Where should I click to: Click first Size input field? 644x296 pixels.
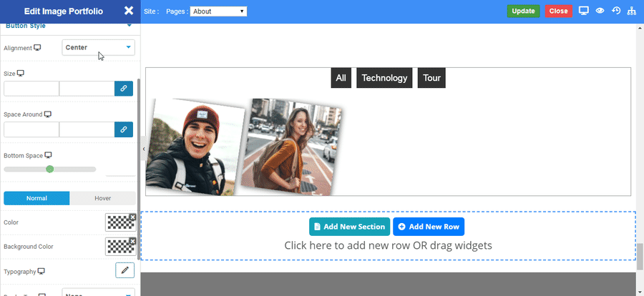click(31, 89)
